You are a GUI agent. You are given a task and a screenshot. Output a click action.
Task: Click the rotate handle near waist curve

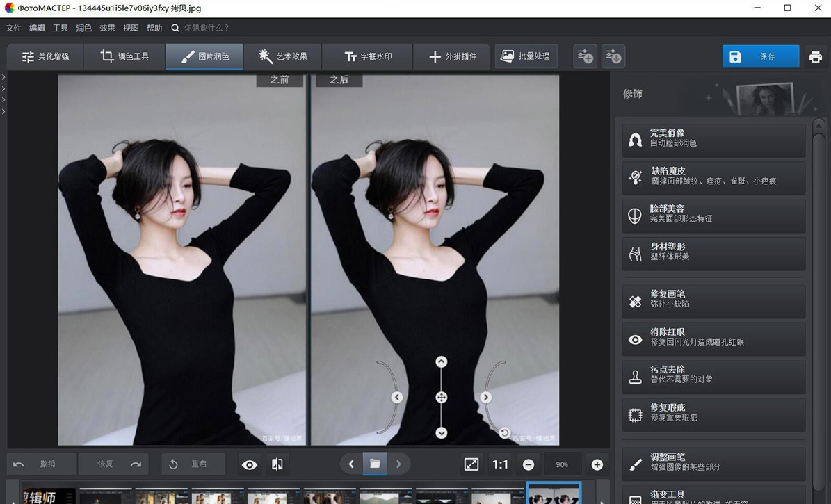[505, 433]
